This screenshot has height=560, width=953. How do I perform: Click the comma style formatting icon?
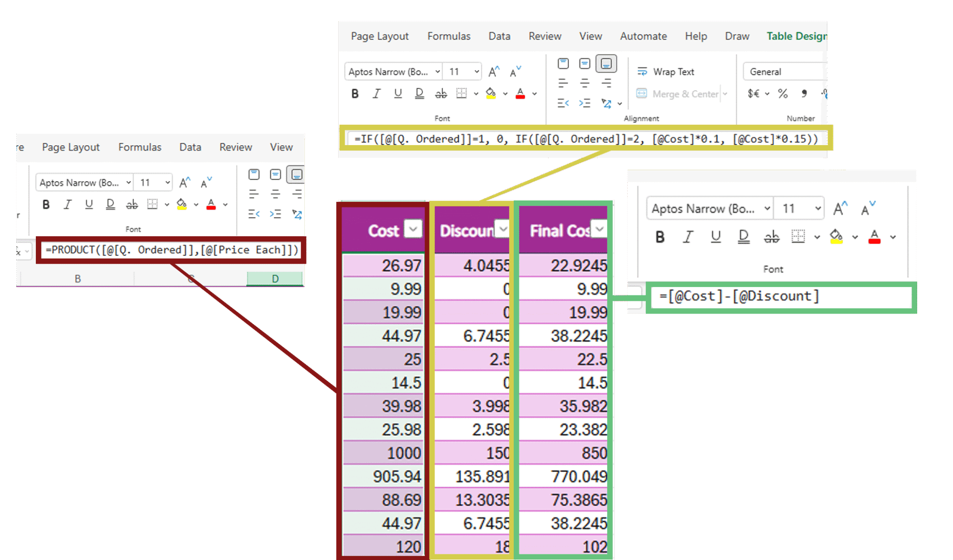click(x=804, y=93)
